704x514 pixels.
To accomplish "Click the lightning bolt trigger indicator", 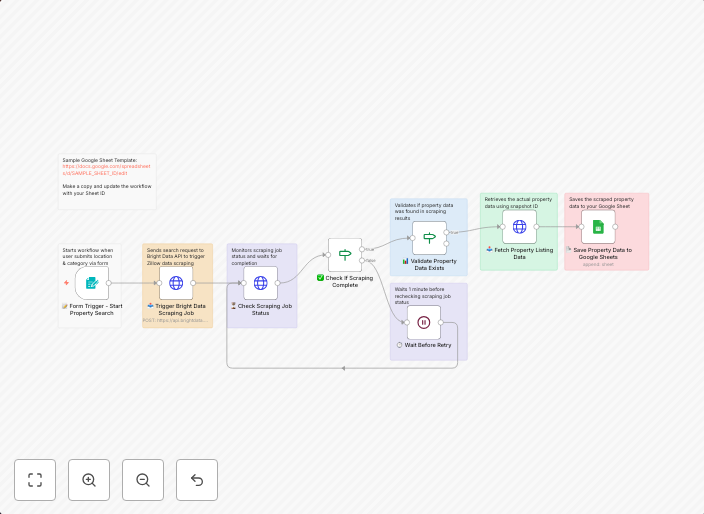I will [x=66, y=283].
